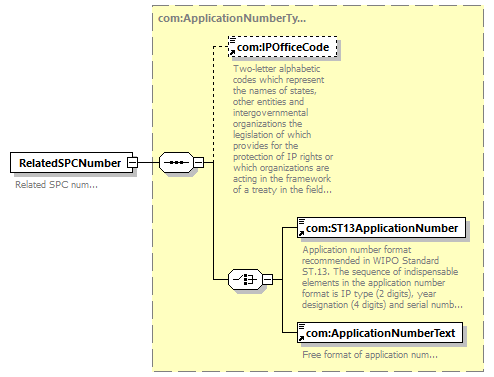Collapse the RelatedSPCNumber node
The height and width of the screenshot is (377, 494).
pos(133,163)
